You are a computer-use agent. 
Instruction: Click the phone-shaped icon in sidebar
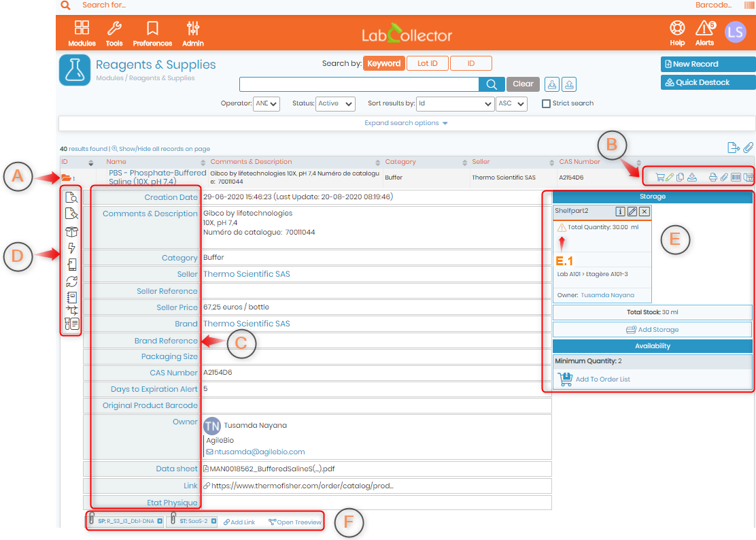click(x=72, y=264)
